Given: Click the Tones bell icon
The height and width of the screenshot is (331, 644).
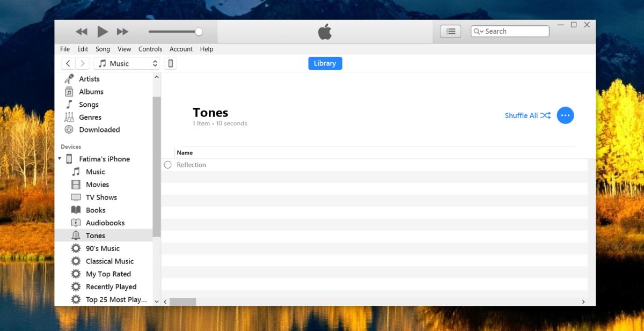Looking at the screenshot, I should point(76,236).
